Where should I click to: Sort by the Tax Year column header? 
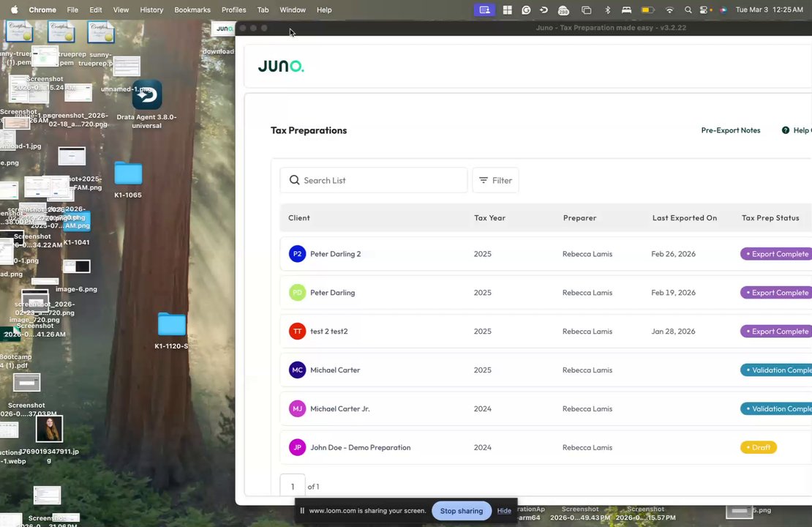(489, 217)
